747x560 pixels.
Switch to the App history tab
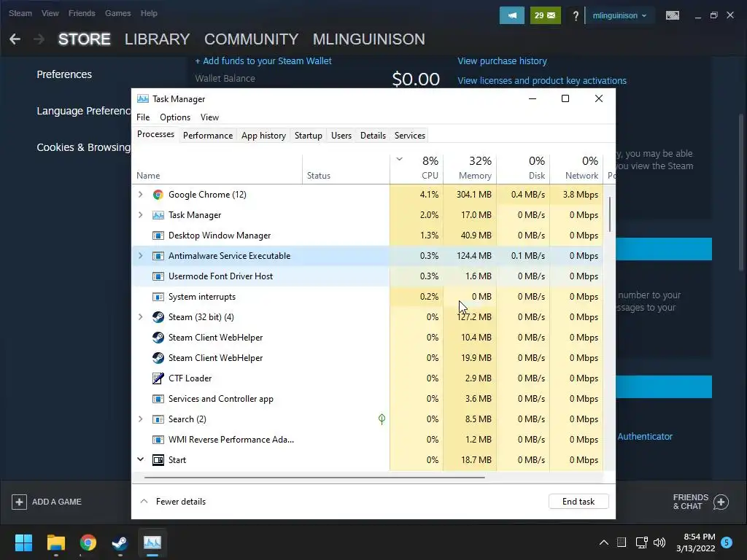tap(263, 135)
